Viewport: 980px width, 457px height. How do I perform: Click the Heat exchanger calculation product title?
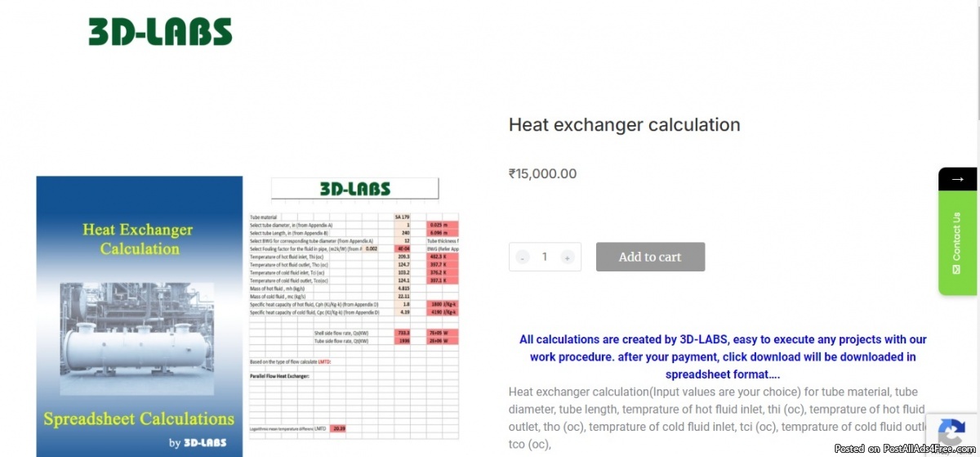coord(624,125)
